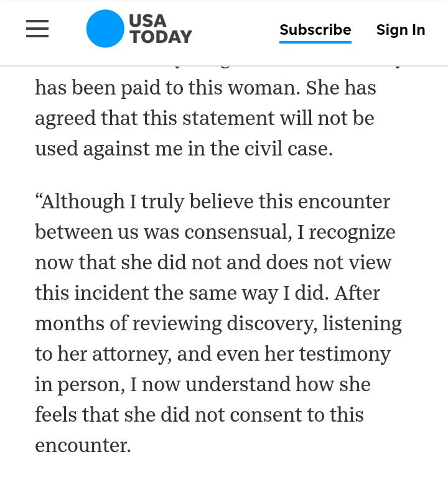The image size is (448, 482).
Task: Click the words 'reviewing discovery' in text
Action: (x=225, y=323)
